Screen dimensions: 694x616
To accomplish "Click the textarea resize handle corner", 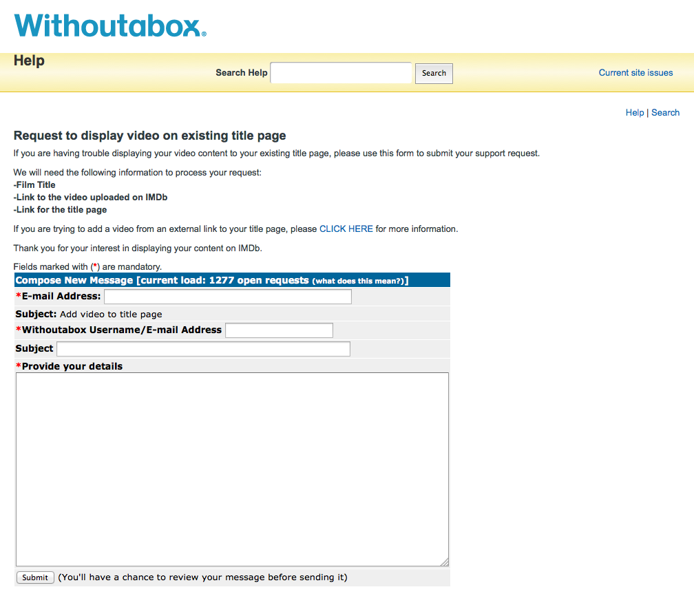I will (x=445, y=562).
